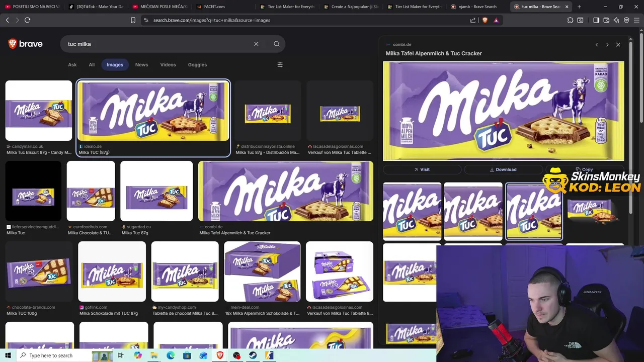
Task: Click the Brave logo homepage link
Action: click(26, 44)
